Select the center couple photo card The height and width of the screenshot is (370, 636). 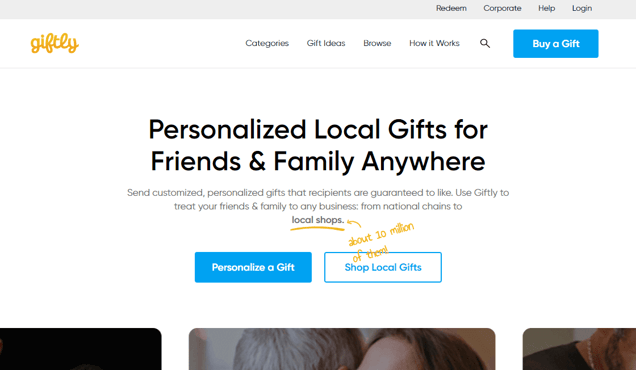click(x=342, y=349)
